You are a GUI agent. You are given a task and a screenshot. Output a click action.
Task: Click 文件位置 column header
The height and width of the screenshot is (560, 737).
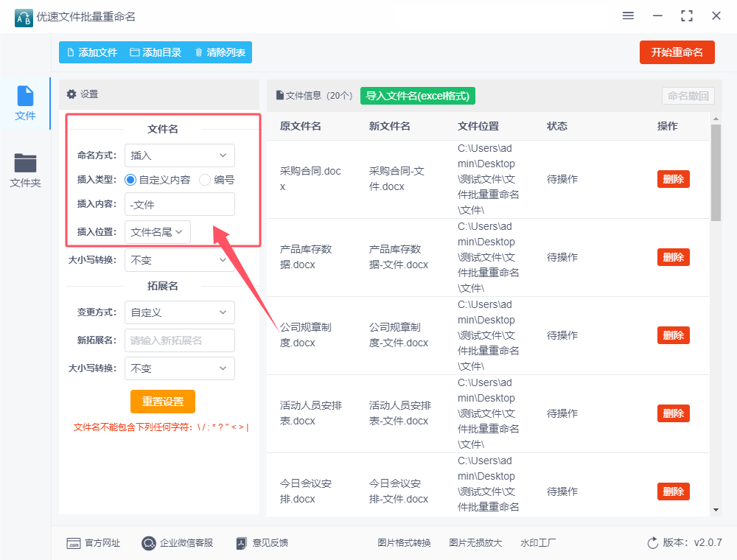(x=478, y=126)
